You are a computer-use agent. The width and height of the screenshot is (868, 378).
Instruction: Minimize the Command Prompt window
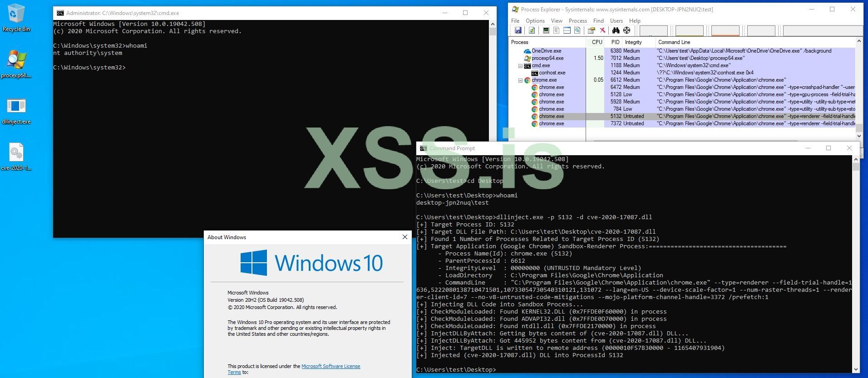click(x=808, y=148)
